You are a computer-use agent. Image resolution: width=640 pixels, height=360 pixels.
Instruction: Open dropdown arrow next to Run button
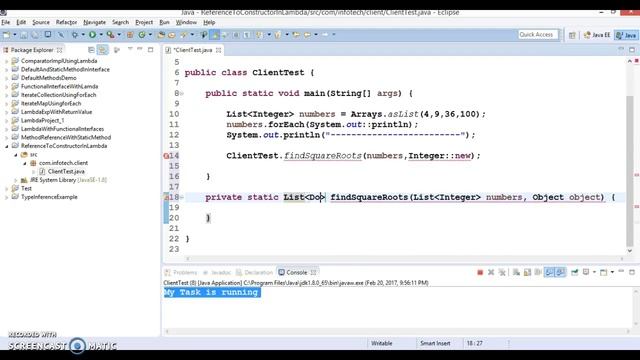[101, 35]
